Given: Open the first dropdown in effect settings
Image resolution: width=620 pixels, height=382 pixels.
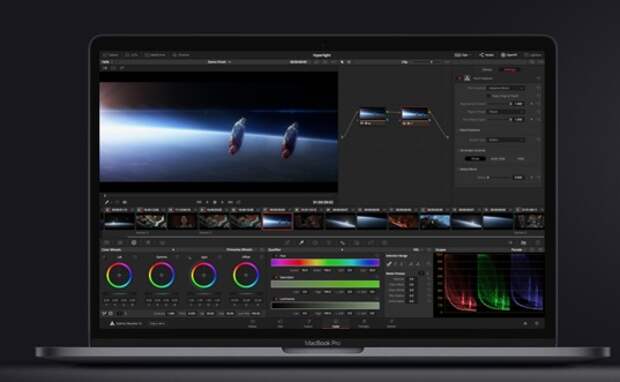Looking at the screenshot, I should tap(506, 88).
